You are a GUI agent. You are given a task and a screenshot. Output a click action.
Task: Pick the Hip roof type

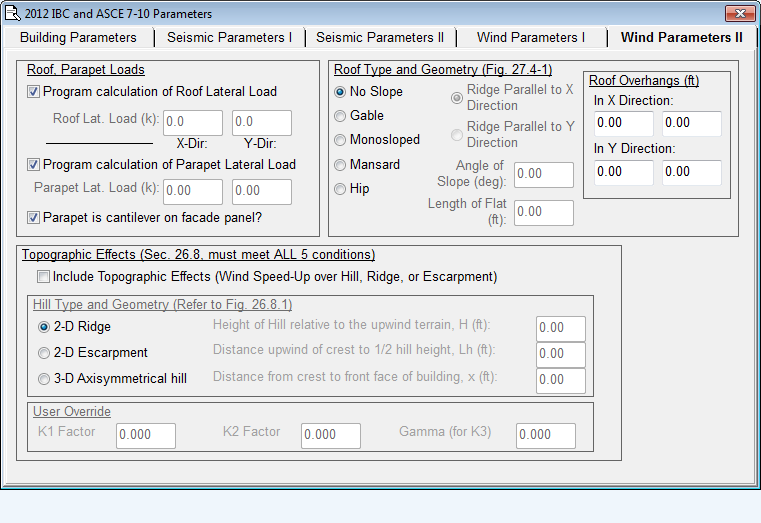pyautogui.click(x=341, y=189)
